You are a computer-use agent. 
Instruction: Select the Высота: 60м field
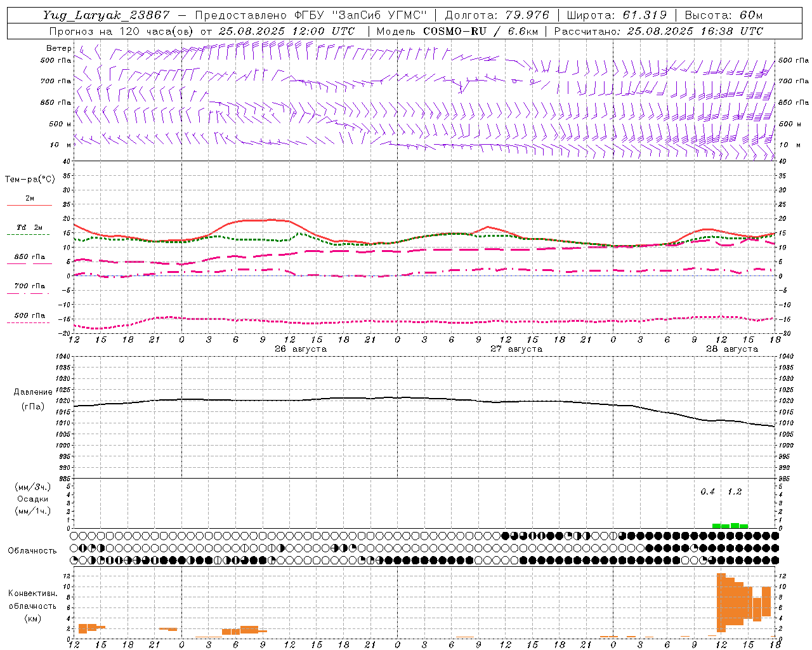tap(724, 15)
